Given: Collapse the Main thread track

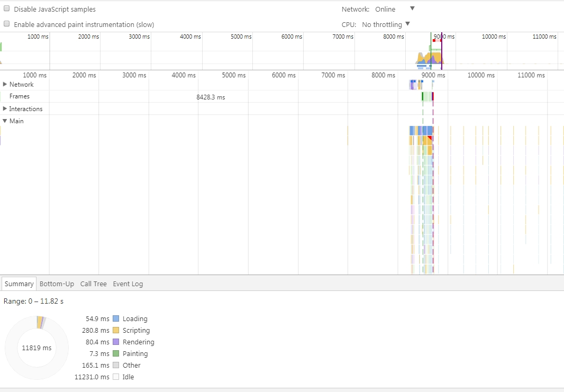Looking at the screenshot, I should pos(5,121).
